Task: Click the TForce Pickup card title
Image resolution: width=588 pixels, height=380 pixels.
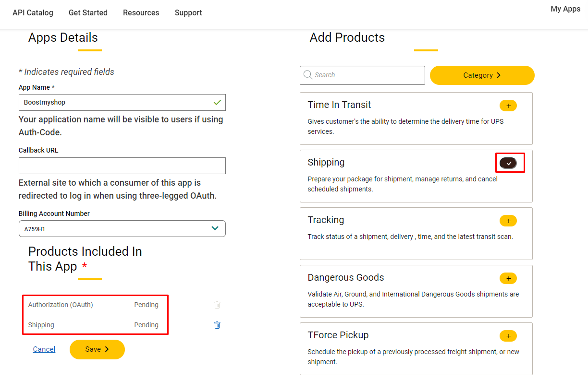Action: tap(338, 335)
